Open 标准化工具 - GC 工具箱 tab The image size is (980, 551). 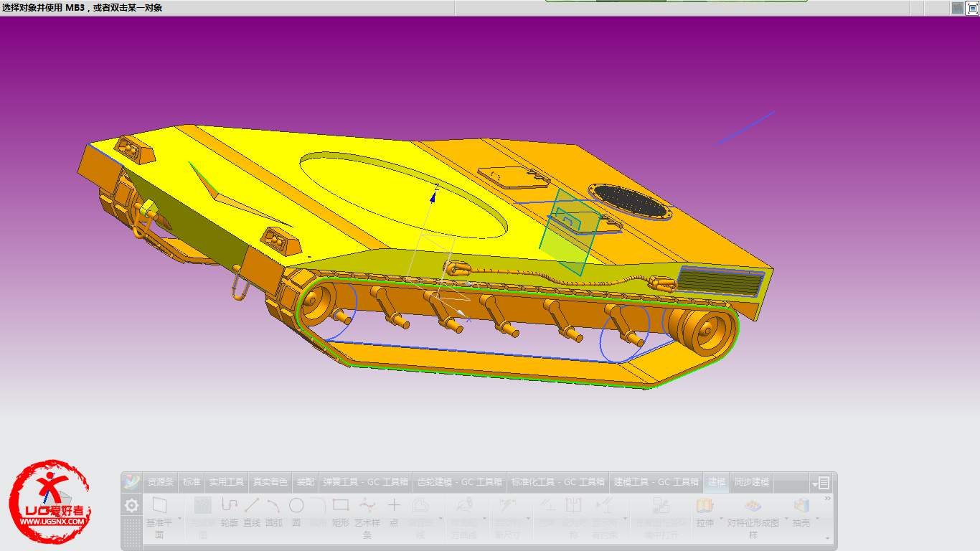558,482
